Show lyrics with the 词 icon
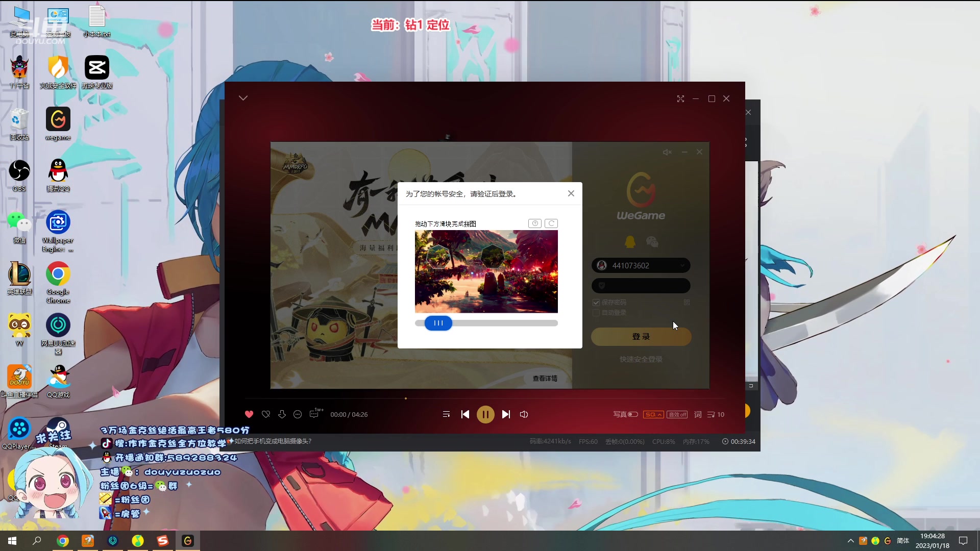Viewport: 980px width, 551px height. [698, 414]
